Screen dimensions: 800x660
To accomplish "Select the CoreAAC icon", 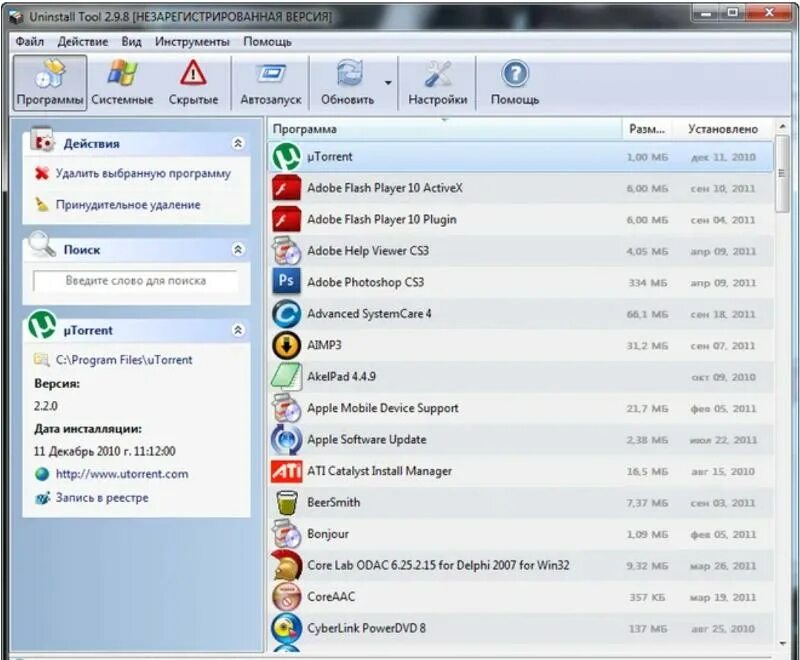I will click(286, 597).
